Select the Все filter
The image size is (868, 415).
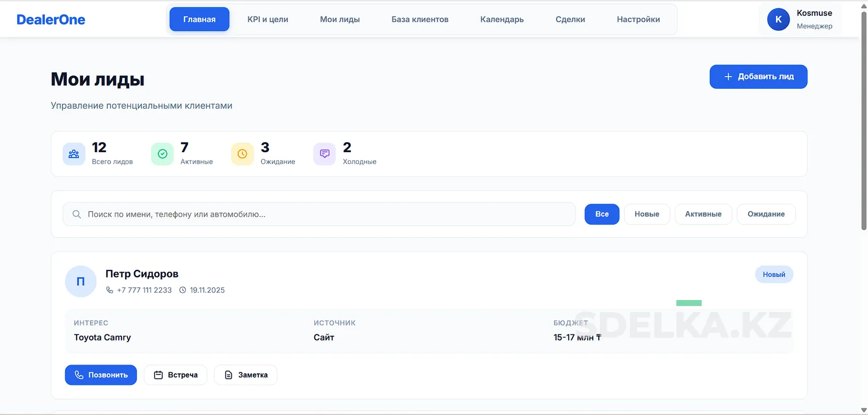tap(601, 214)
